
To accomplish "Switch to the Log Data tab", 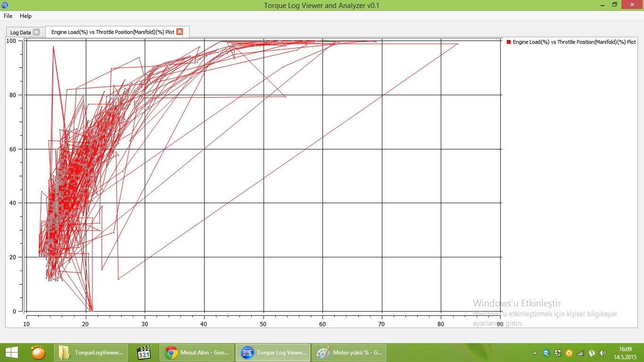I will click(20, 33).
